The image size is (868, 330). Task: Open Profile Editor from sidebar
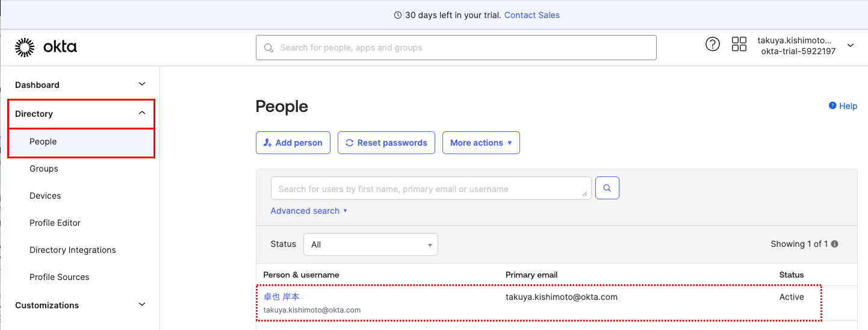pyautogui.click(x=55, y=223)
